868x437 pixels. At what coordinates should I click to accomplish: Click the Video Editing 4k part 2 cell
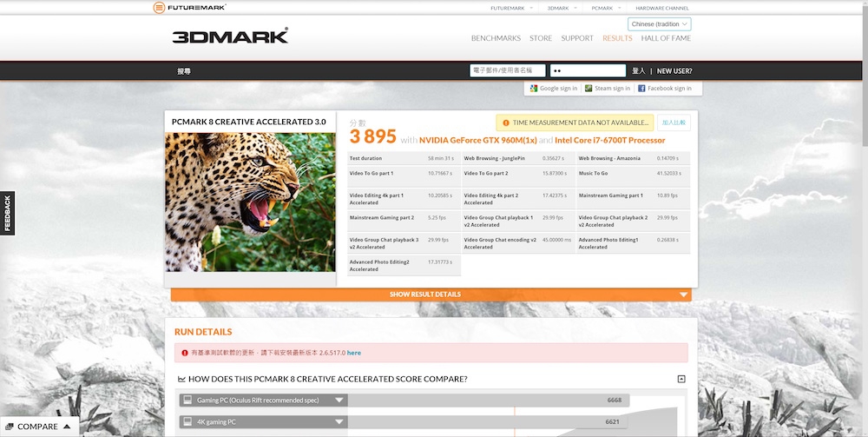[518, 199]
